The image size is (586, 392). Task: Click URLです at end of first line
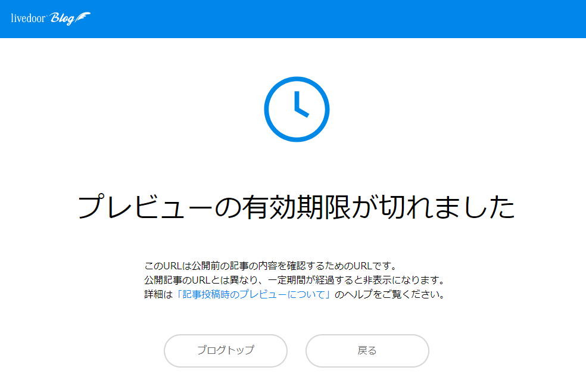coord(375,266)
